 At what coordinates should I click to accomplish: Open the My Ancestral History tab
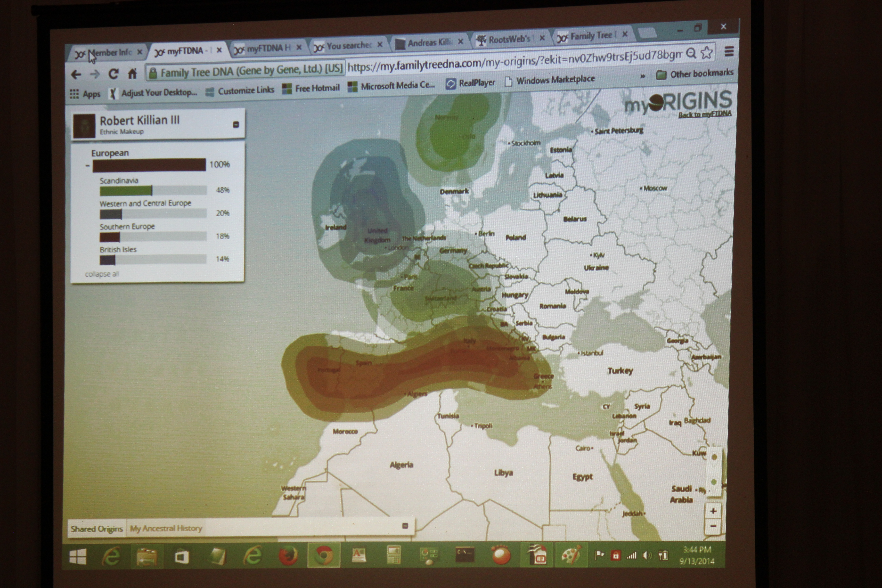[x=166, y=528]
